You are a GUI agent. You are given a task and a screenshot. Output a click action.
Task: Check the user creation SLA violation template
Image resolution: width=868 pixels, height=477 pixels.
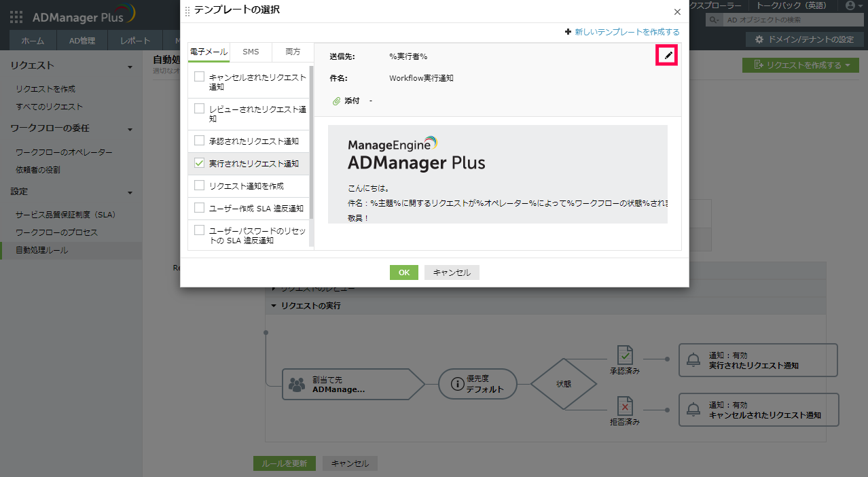[x=199, y=207]
